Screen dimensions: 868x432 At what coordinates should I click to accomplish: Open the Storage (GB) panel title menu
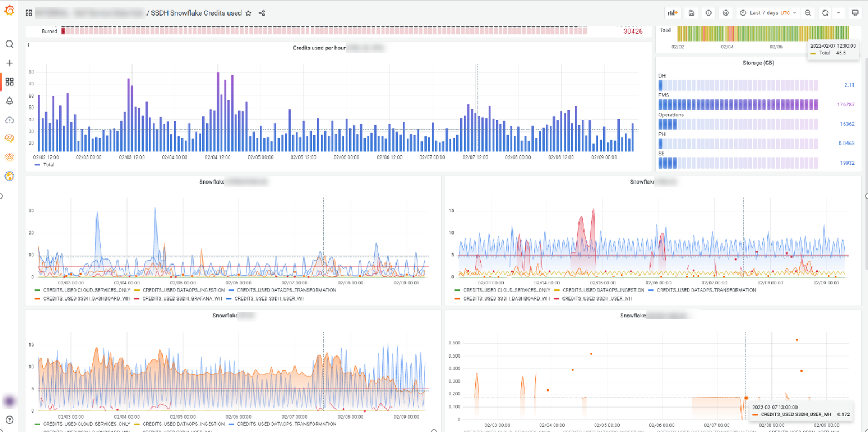pyautogui.click(x=758, y=63)
